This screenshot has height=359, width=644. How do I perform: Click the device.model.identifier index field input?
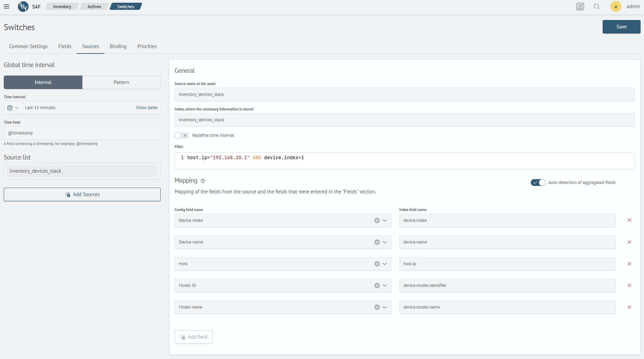tap(507, 286)
